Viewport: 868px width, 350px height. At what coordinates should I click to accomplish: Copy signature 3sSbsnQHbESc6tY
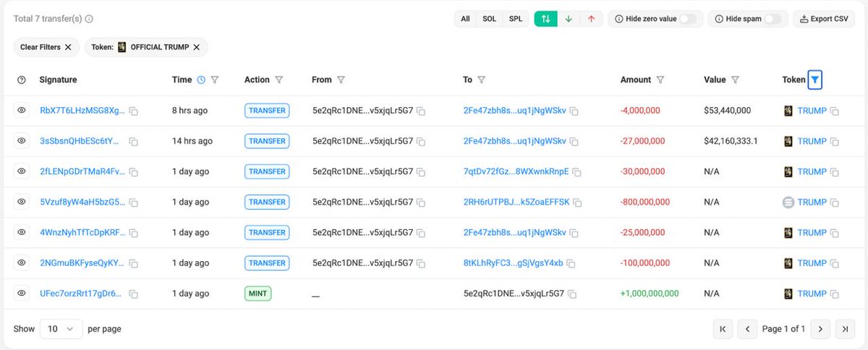[x=134, y=141]
